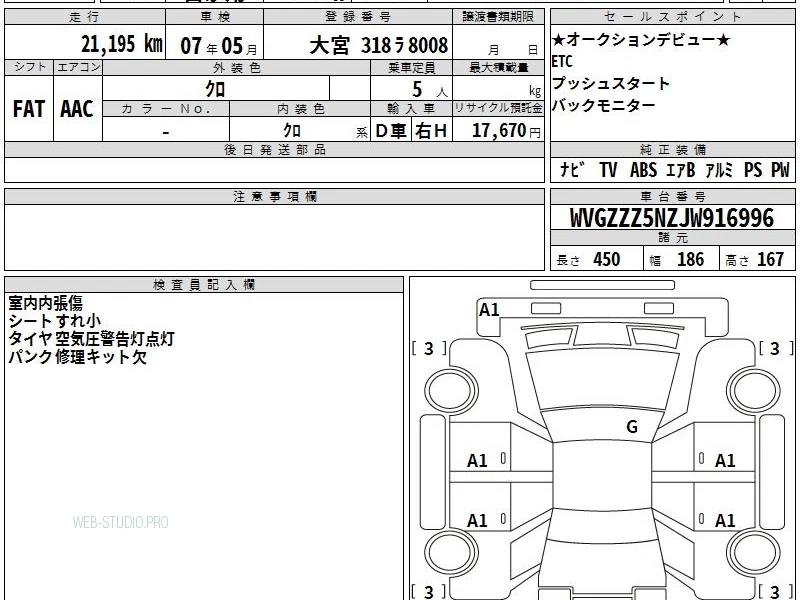Select the length value 450
Image resolution: width=800 pixels, height=600 pixels.
(x=607, y=259)
